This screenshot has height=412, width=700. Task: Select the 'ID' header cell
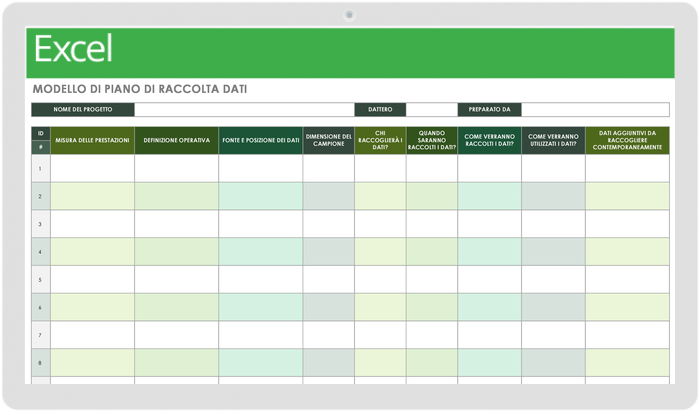tap(41, 133)
